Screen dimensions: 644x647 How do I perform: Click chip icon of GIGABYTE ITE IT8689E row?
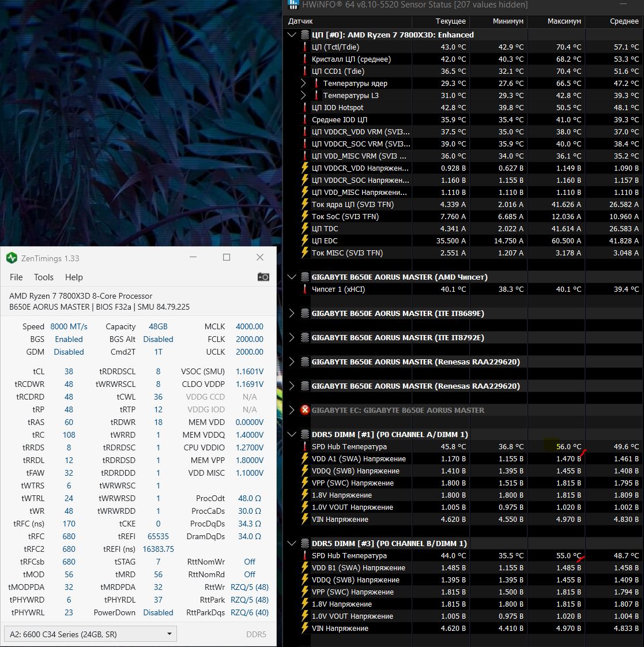[305, 313]
